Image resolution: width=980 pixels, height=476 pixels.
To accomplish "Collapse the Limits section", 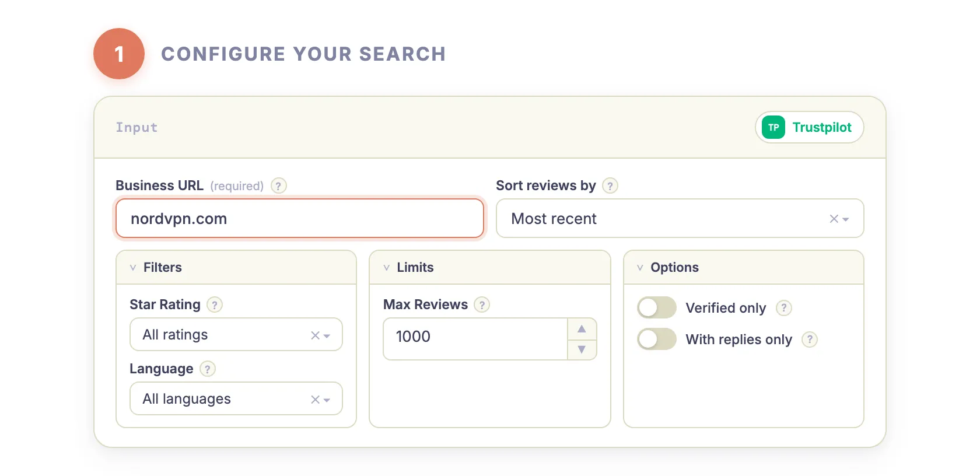I will click(x=387, y=267).
